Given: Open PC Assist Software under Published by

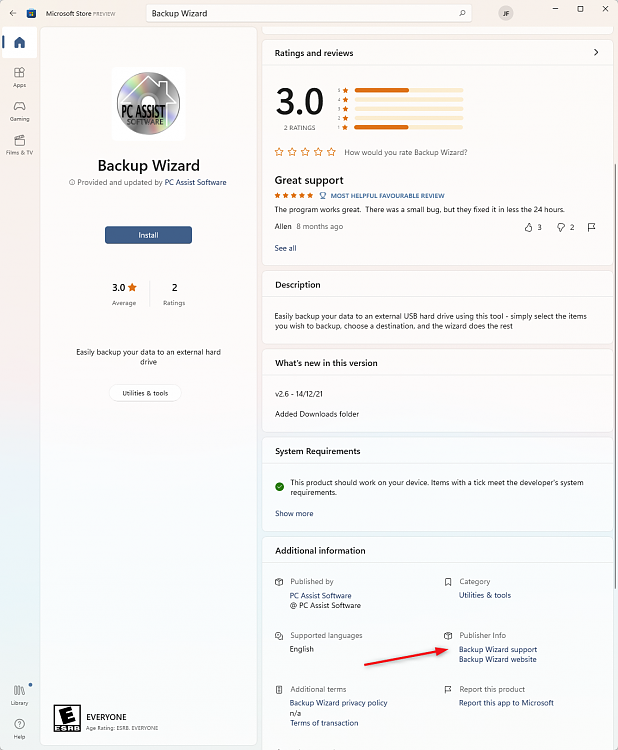Looking at the screenshot, I should [x=320, y=596].
